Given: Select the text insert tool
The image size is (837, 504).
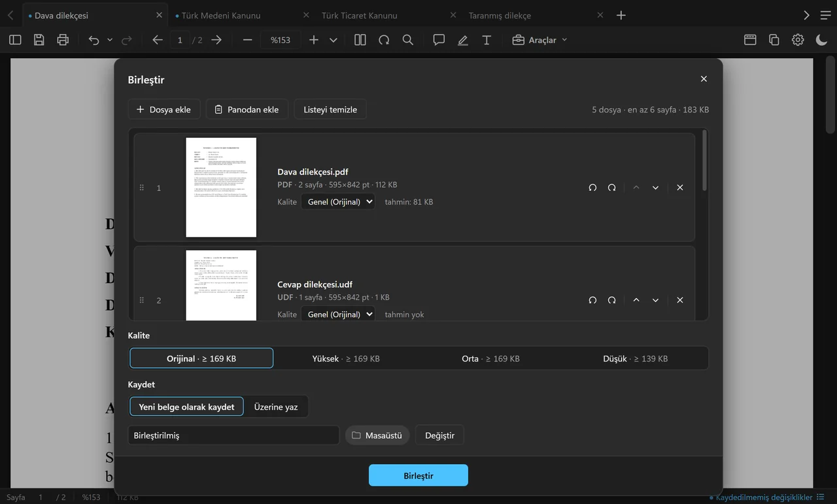Looking at the screenshot, I should coord(487,40).
